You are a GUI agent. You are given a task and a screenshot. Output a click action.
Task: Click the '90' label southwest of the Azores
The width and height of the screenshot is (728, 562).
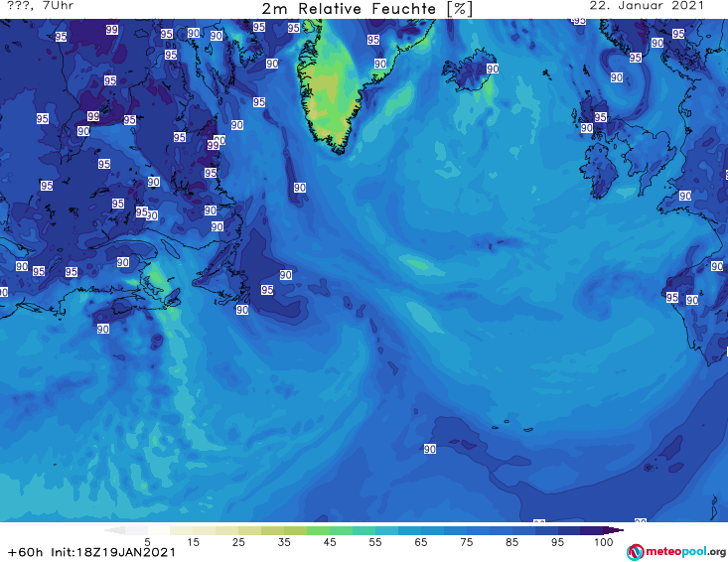click(x=430, y=449)
